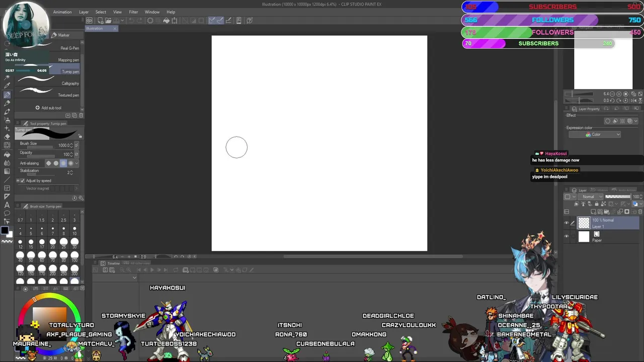Select the Eyedropper tool

point(7,85)
